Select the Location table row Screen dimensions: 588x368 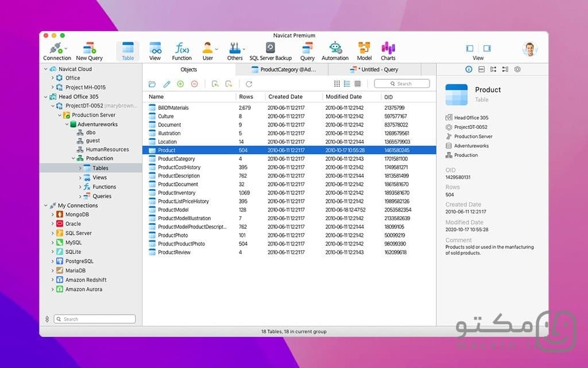pos(289,141)
